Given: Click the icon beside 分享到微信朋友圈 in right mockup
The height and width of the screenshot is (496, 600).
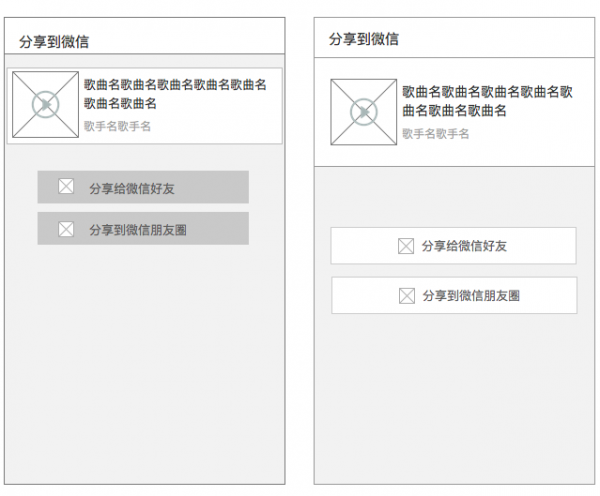Looking at the screenshot, I should (407, 295).
